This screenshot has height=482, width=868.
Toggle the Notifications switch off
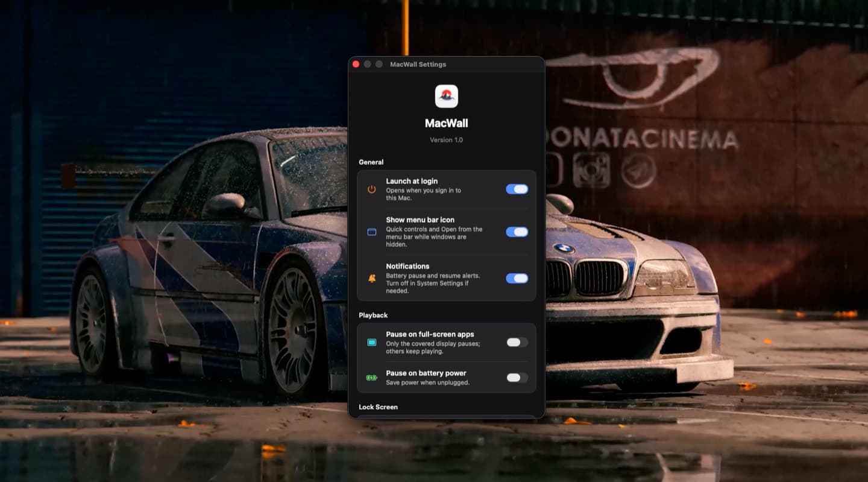[x=517, y=278]
